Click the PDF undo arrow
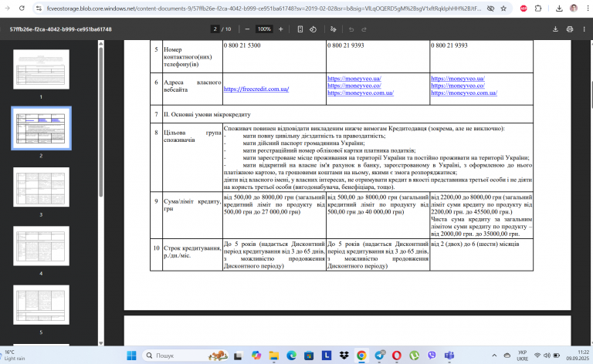 (351, 29)
